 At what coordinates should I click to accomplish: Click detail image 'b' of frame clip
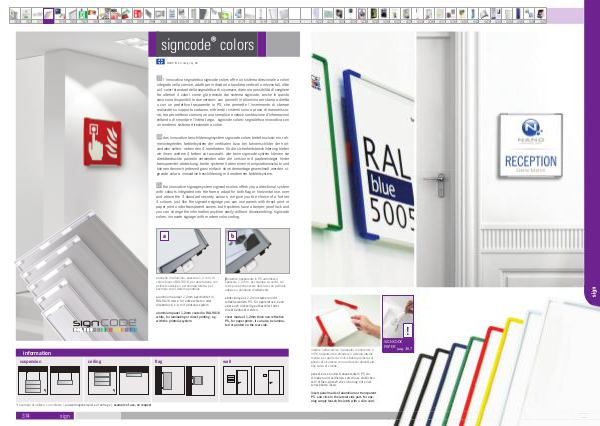point(257,251)
